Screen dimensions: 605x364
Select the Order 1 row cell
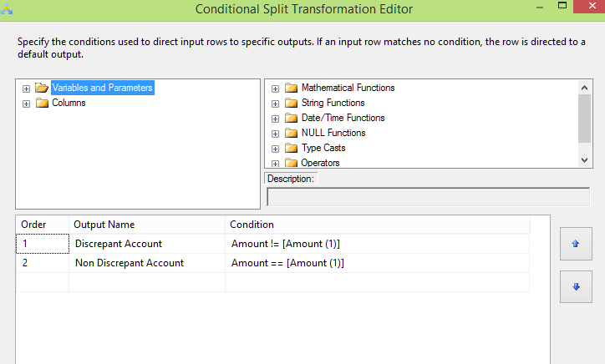(x=43, y=244)
